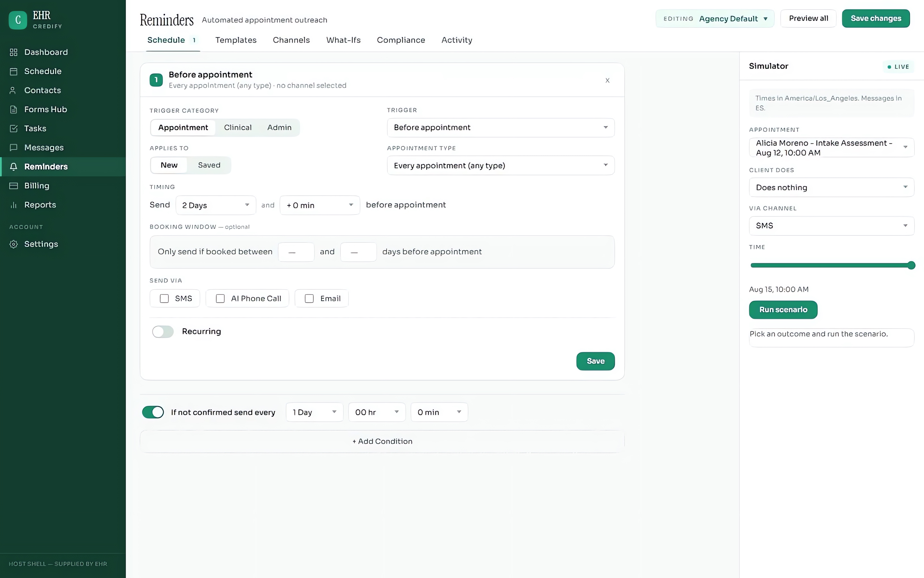Viewport: 924px width, 578px height.
Task: Check the Email send via checkbox
Action: point(309,299)
